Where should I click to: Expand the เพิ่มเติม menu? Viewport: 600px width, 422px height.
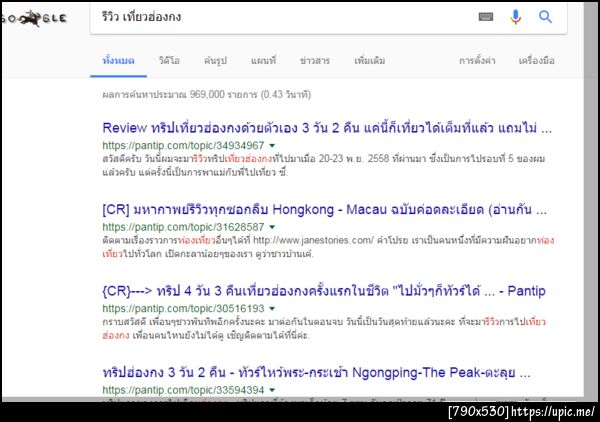tap(370, 61)
